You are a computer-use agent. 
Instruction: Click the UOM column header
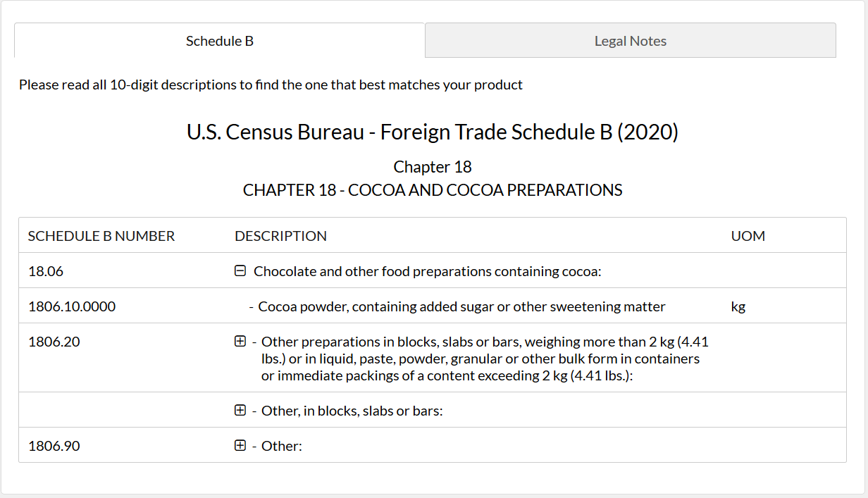pyautogui.click(x=748, y=236)
